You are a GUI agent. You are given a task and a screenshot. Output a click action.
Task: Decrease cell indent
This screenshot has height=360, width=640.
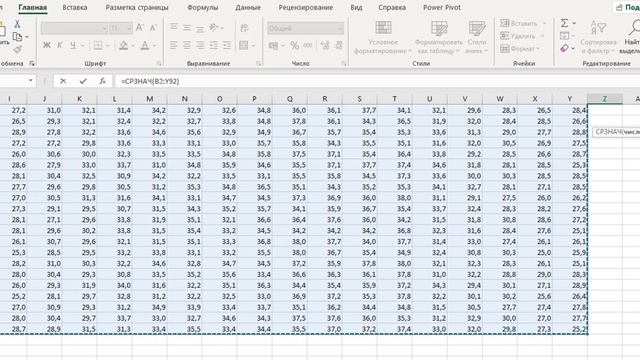(x=213, y=45)
